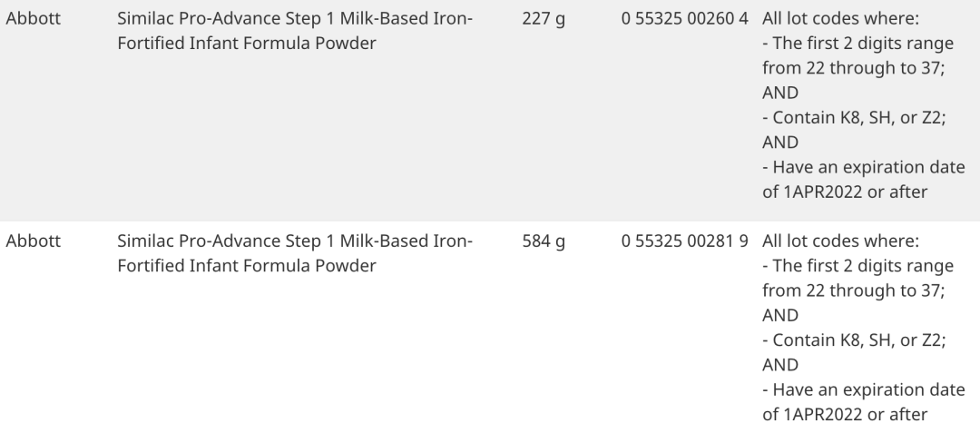The width and height of the screenshot is (980, 443).
Task: Click "All lot codes where:" in 227 g row
Action: [841, 19]
